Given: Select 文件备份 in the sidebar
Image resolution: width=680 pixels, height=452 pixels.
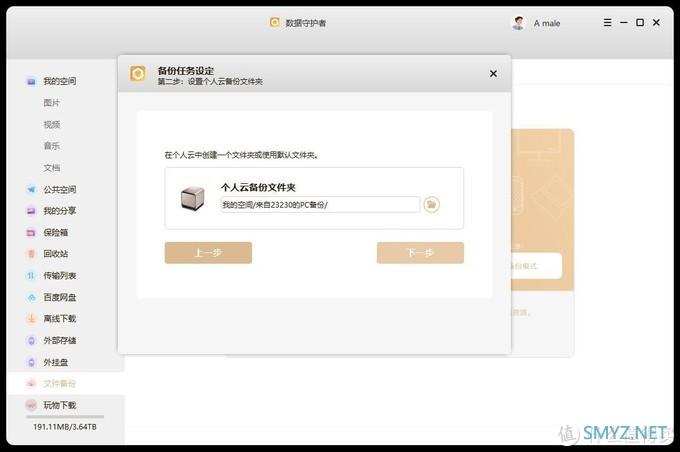Looking at the screenshot, I should [x=60, y=383].
